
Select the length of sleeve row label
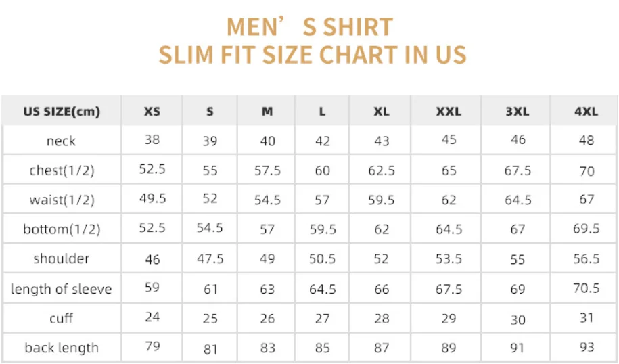click(62, 289)
